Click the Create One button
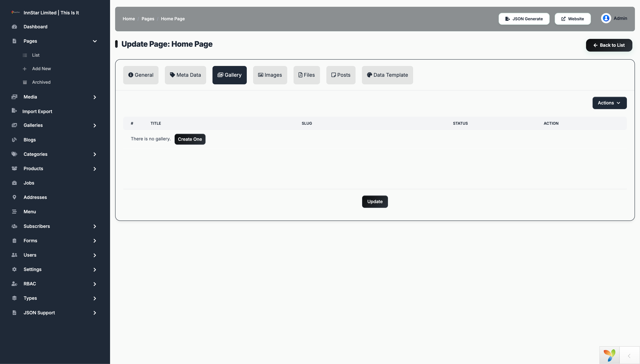Image resolution: width=640 pixels, height=364 pixels. pos(190,139)
